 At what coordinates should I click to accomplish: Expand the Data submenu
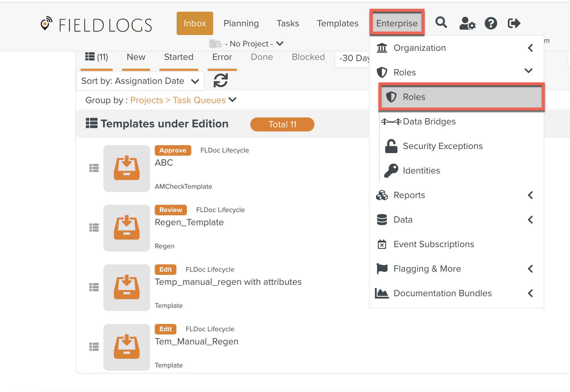point(531,220)
